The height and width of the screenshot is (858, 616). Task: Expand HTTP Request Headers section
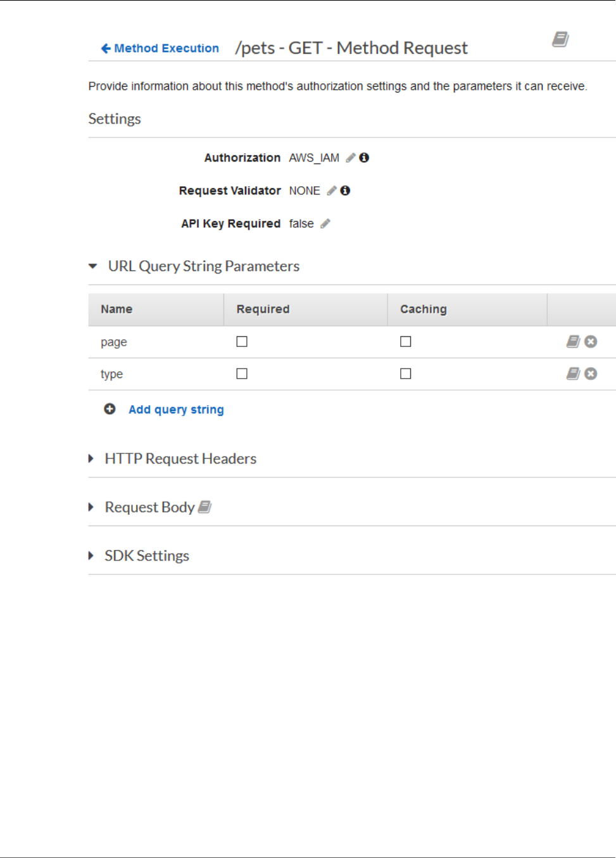tap(91, 458)
